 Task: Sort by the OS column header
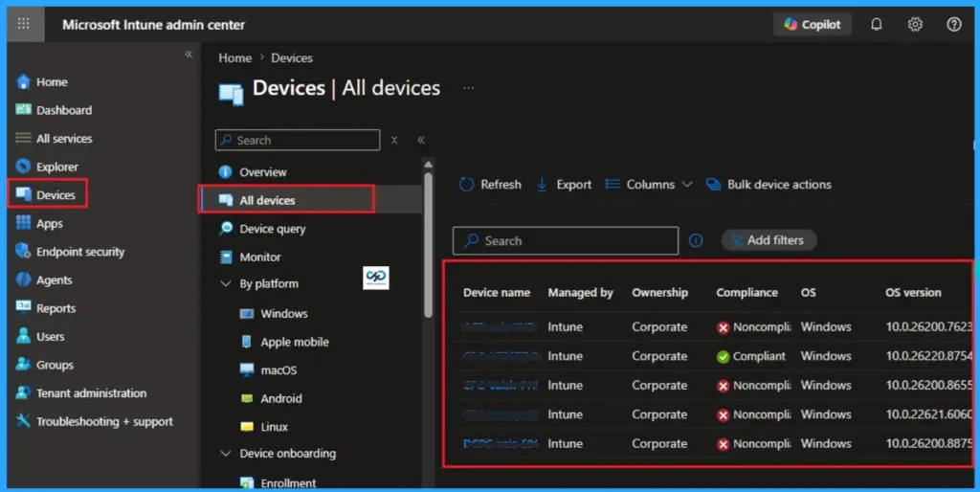pyautogui.click(x=808, y=293)
